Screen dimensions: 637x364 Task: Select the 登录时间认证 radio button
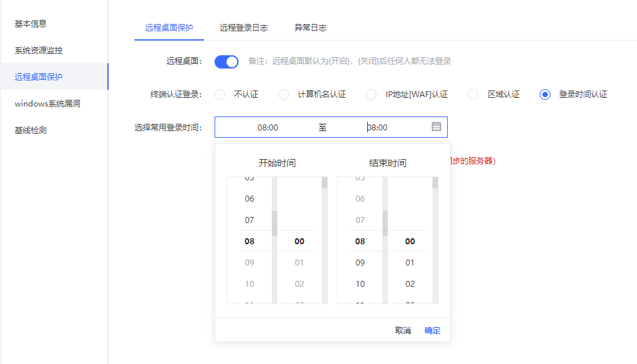545,94
